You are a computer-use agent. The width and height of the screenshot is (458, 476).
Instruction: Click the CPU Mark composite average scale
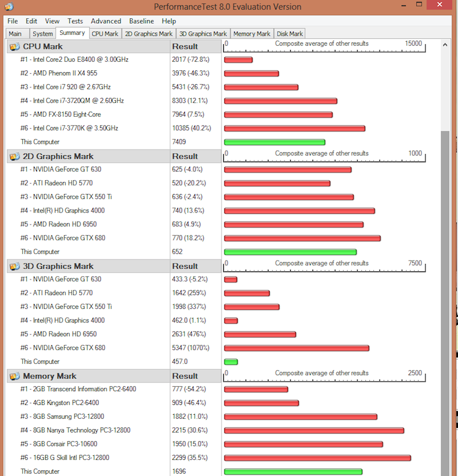pos(325,46)
